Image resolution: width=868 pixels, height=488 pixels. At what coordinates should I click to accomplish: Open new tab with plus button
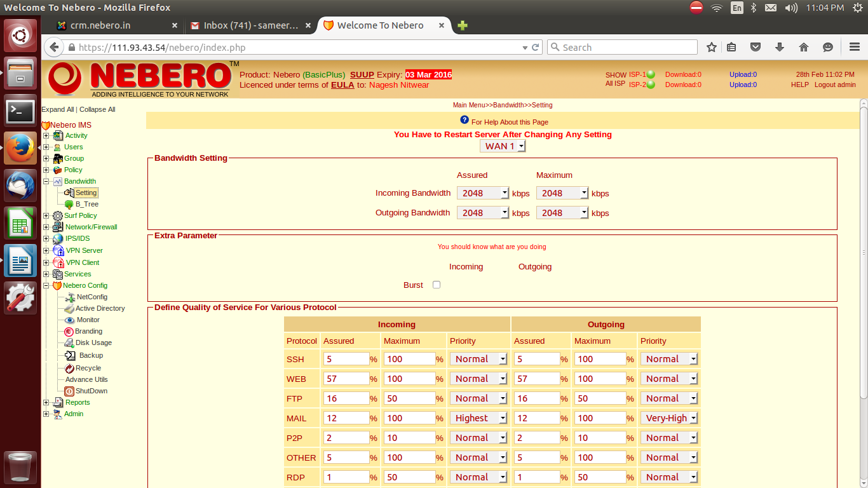coord(463,25)
